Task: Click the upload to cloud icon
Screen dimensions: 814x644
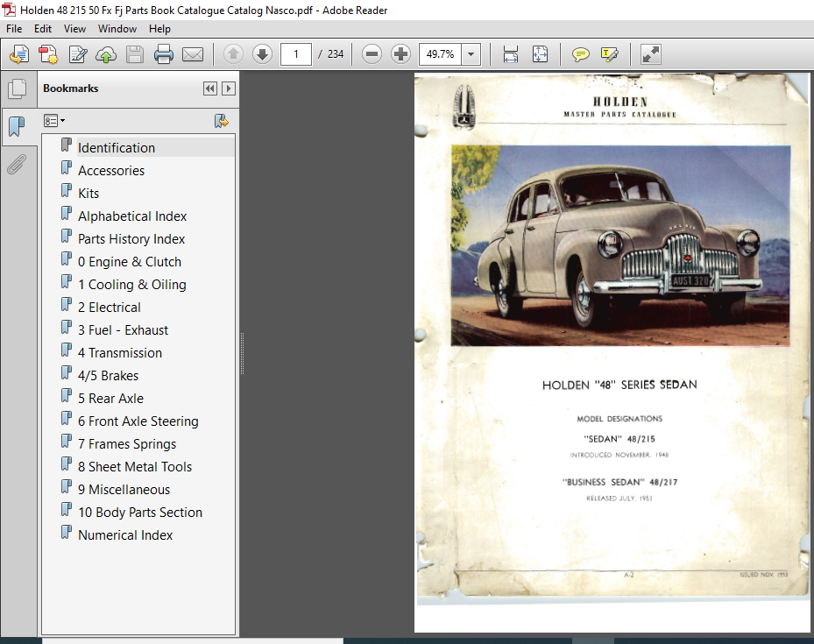Action: click(106, 54)
